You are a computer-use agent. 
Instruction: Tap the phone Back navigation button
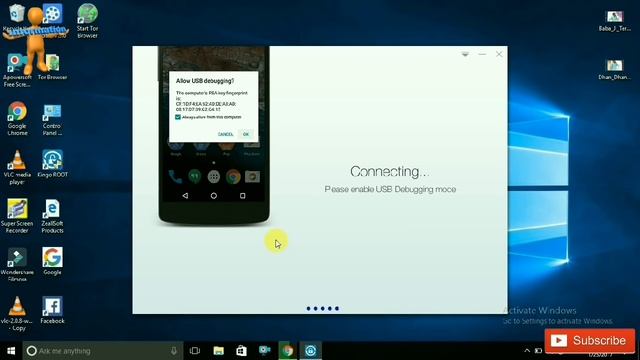pos(185,196)
